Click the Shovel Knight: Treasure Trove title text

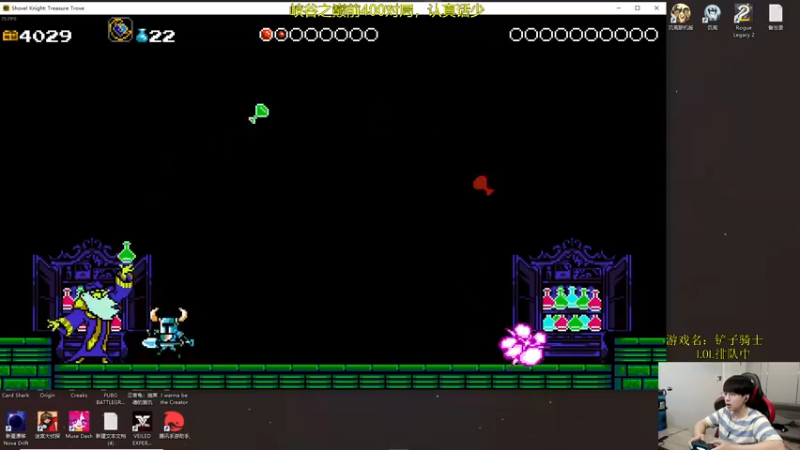tap(48, 8)
